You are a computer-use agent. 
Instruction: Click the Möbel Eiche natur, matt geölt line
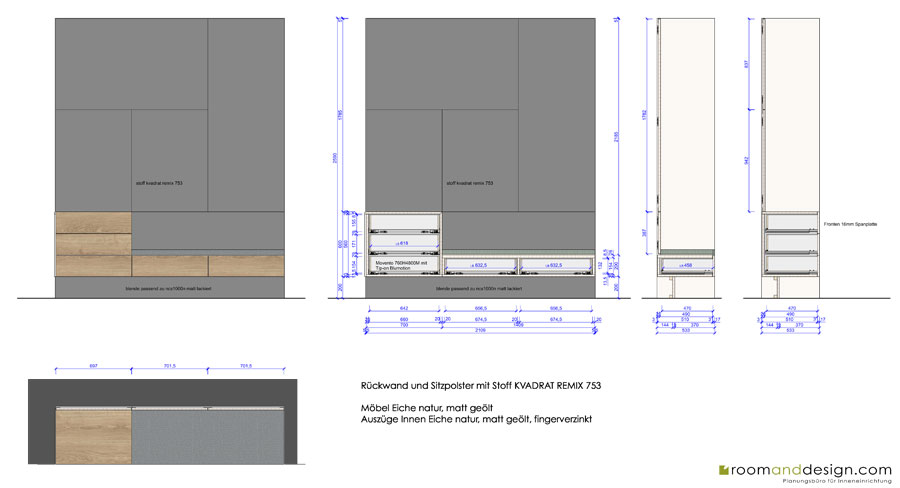pyautogui.click(x=426, y=408)
